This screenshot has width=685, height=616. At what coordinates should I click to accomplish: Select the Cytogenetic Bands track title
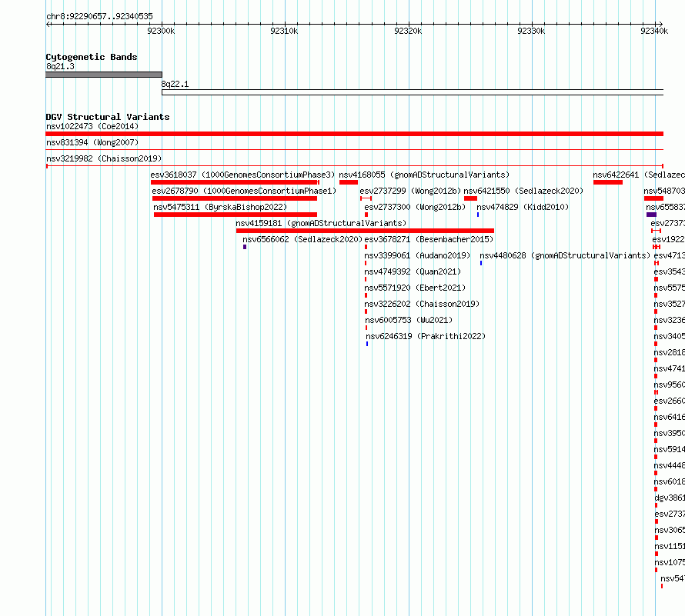click(x=92, y=57)
